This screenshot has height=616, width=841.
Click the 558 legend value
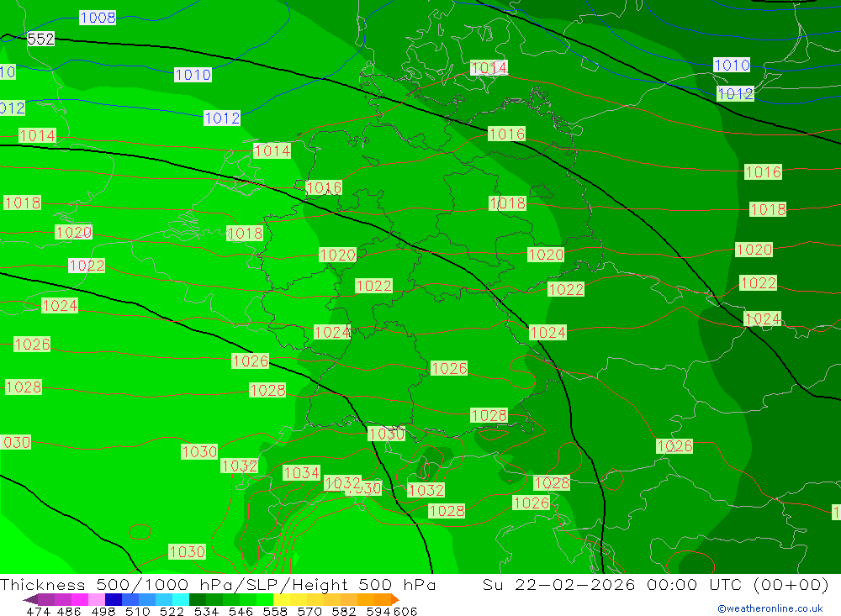(275, 611)
